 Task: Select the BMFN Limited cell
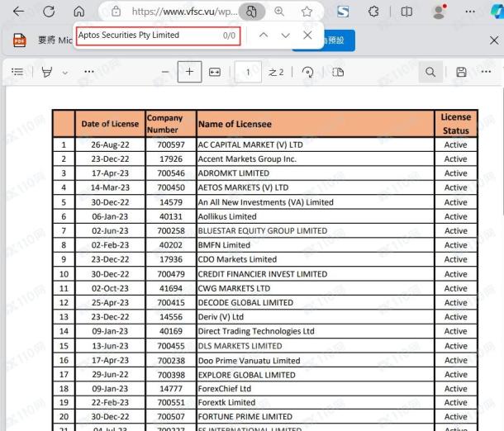pos(316,245)
